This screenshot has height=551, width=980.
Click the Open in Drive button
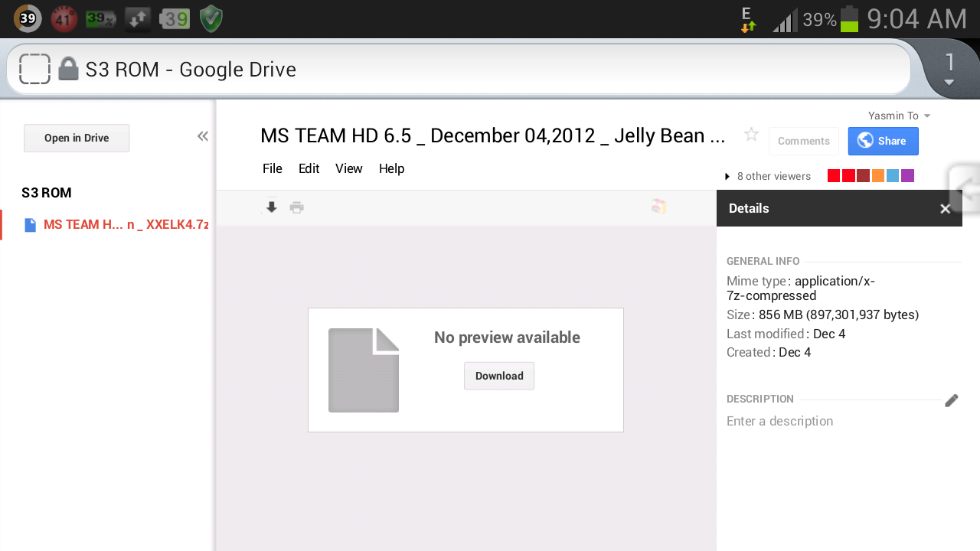77,139
